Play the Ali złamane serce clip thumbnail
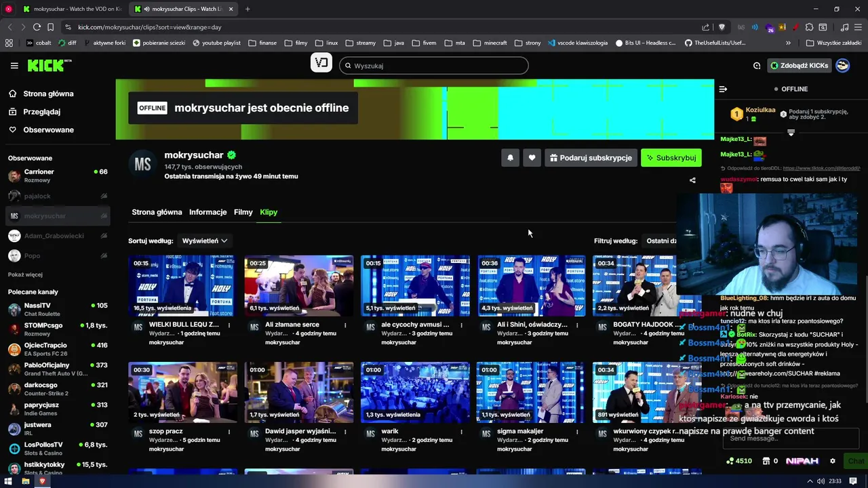 299,286
